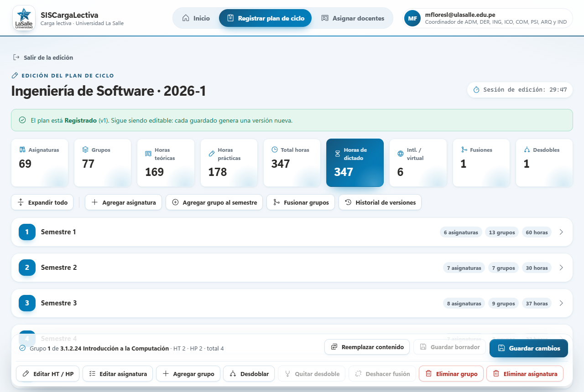This screenshot has height=392, width=584.
Task: Click red Eliminar grupo button
Action: (451, 374)
